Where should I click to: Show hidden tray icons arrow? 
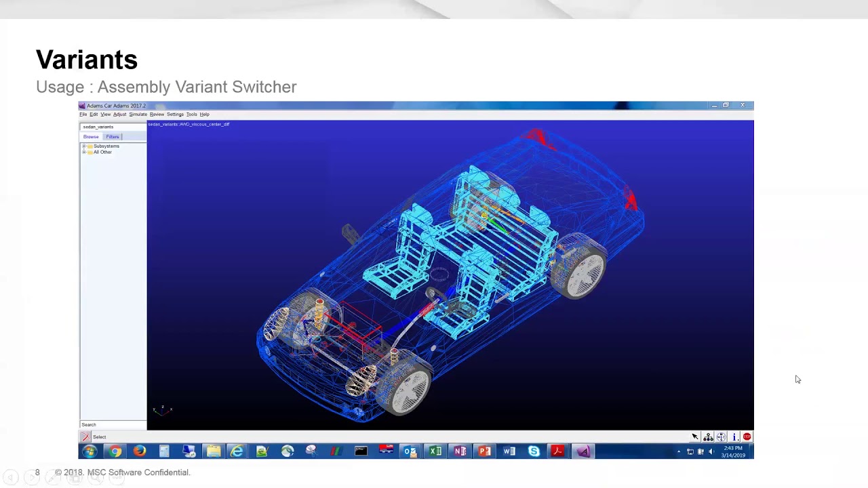coord(679,452)
